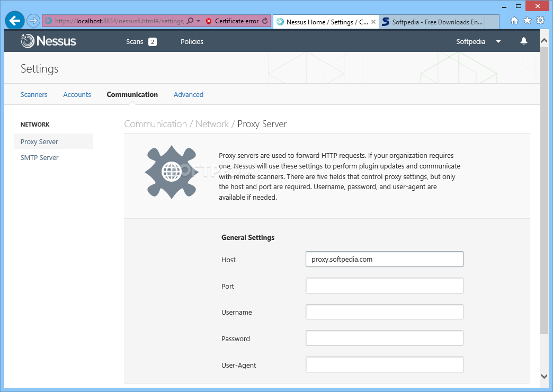
Task: Open the address bar dropdown arrow
Action: 198,21
